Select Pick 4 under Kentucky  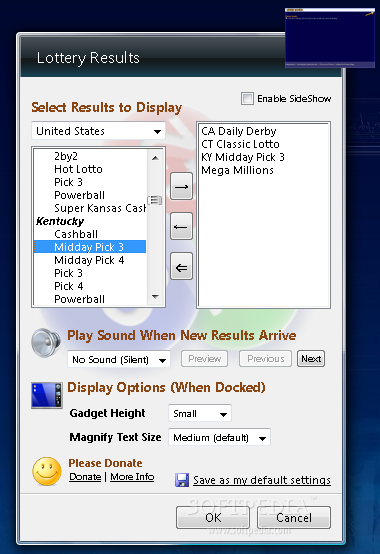(x=69, y=286)
